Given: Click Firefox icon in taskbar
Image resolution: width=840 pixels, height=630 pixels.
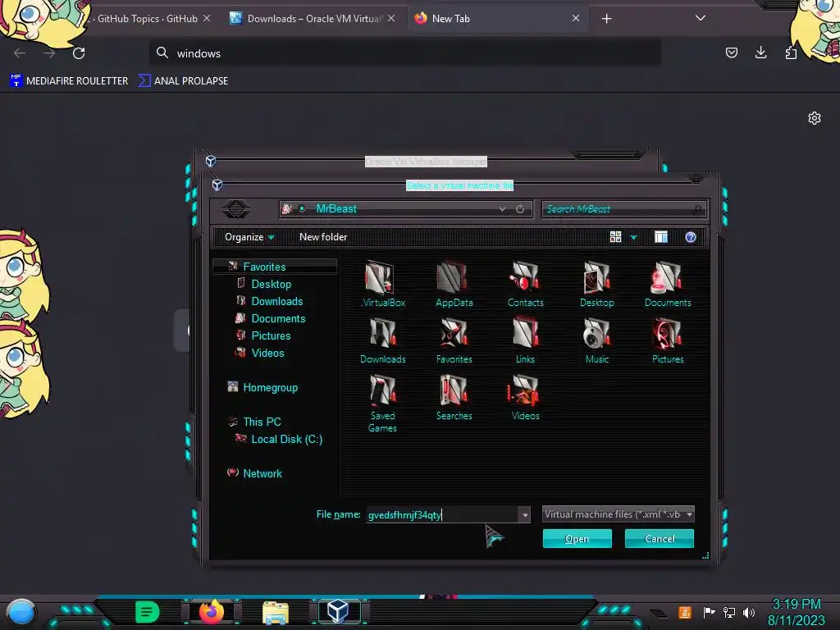Looking at the screenshot, I should [212, 611].
